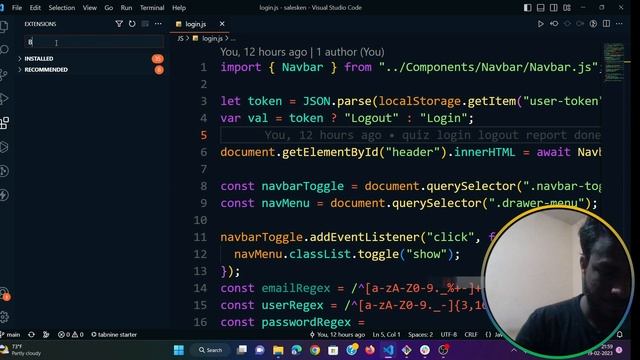
Task: Toggle the primary side bar
Action: 528,8
